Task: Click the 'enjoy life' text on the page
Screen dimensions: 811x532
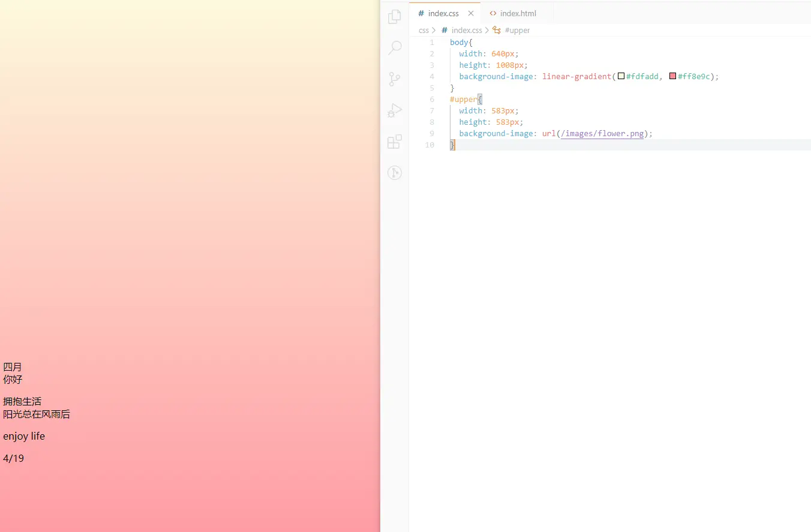Action: 24,436
